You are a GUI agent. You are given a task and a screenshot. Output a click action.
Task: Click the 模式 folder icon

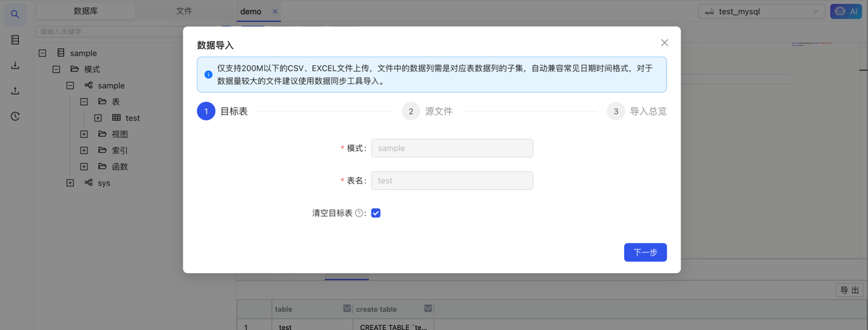[75, 70]
